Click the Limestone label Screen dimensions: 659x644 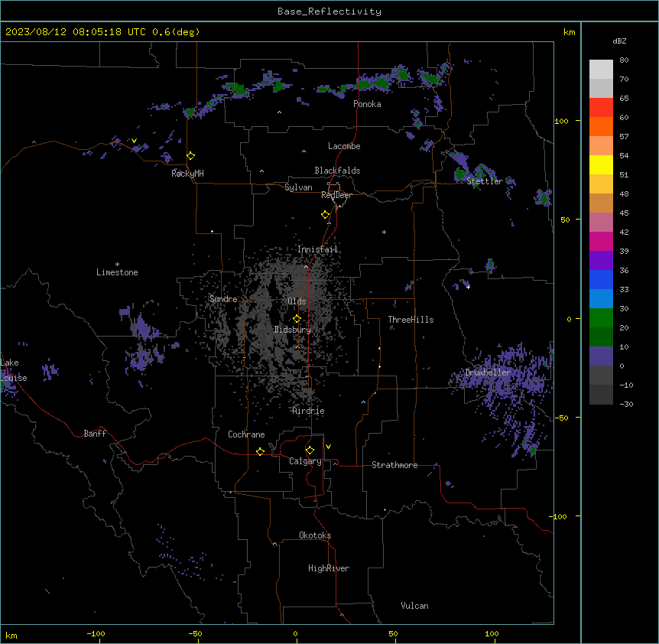(117, 272)
